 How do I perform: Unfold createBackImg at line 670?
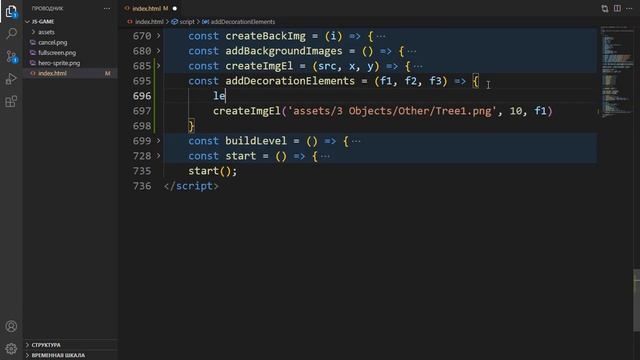tap(158, 36)
